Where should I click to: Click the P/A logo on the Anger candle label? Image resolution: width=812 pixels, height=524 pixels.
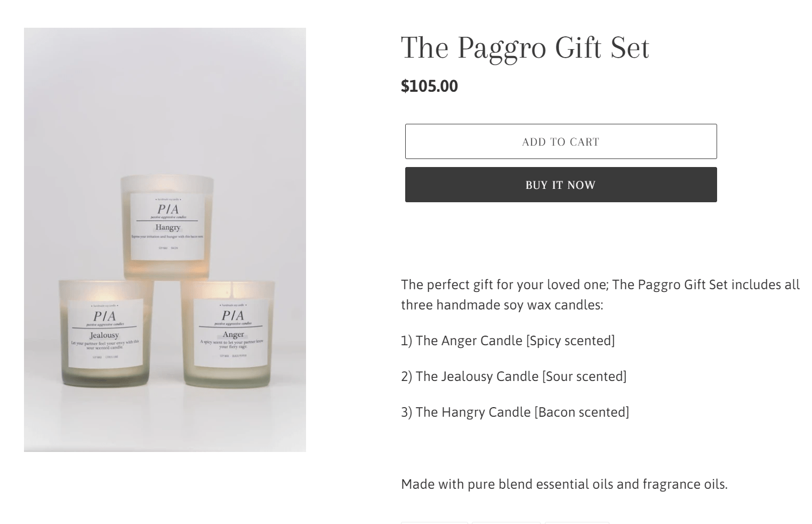point(233,315)
